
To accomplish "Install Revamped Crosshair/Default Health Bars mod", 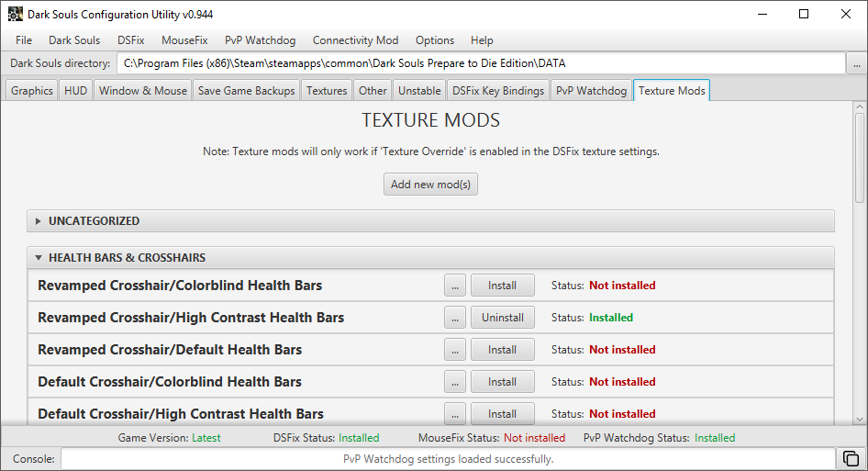I will pyautogui.click(x=502, y=350).
